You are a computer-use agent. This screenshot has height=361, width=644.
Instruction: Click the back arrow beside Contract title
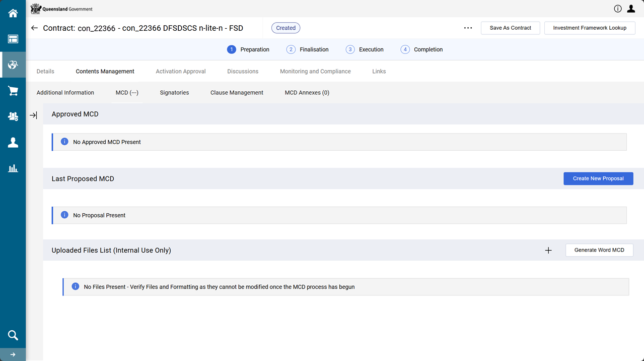point(34,28)
